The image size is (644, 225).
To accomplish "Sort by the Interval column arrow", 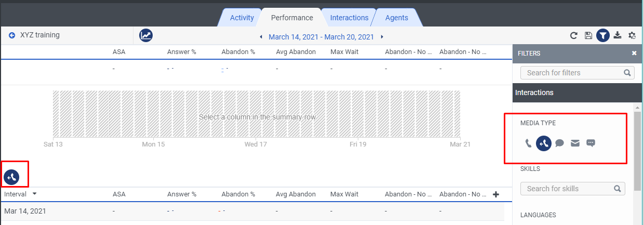I will pyautogui.click(x=35, y=194).
